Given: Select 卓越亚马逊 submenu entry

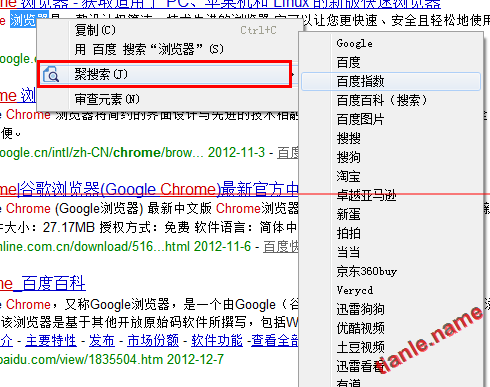Looking at the screenshot, I should click(x=391, y=195).
